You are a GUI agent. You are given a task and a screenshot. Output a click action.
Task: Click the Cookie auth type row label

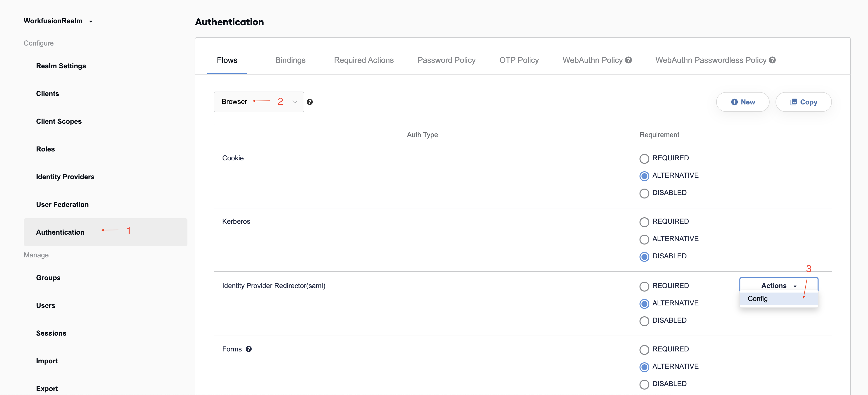click(233, 158)
